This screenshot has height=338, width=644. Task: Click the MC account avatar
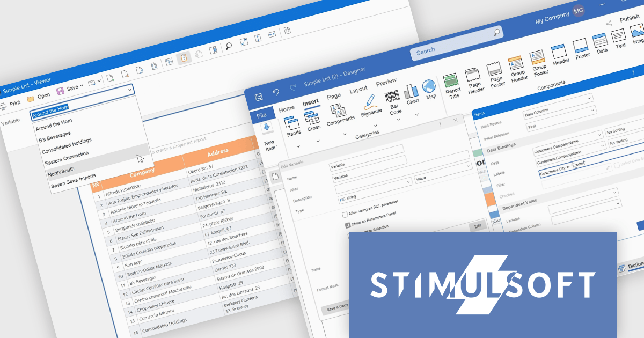579,11
